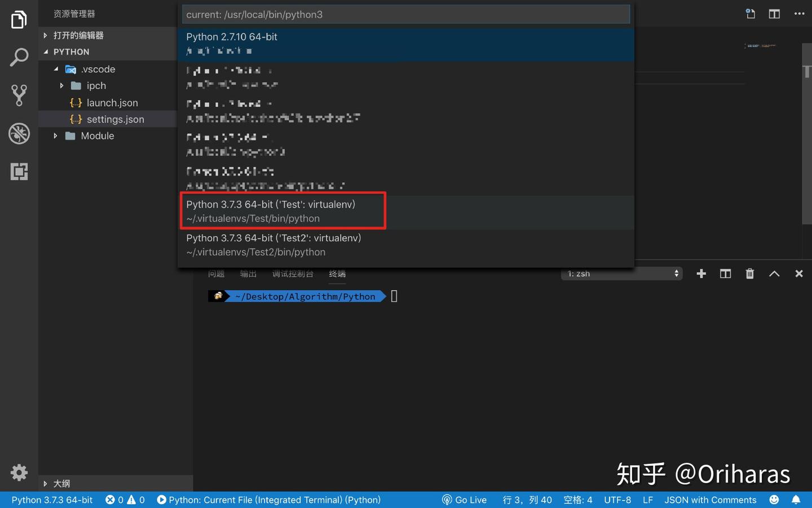Toggle the Go Live server

[464, 500]
